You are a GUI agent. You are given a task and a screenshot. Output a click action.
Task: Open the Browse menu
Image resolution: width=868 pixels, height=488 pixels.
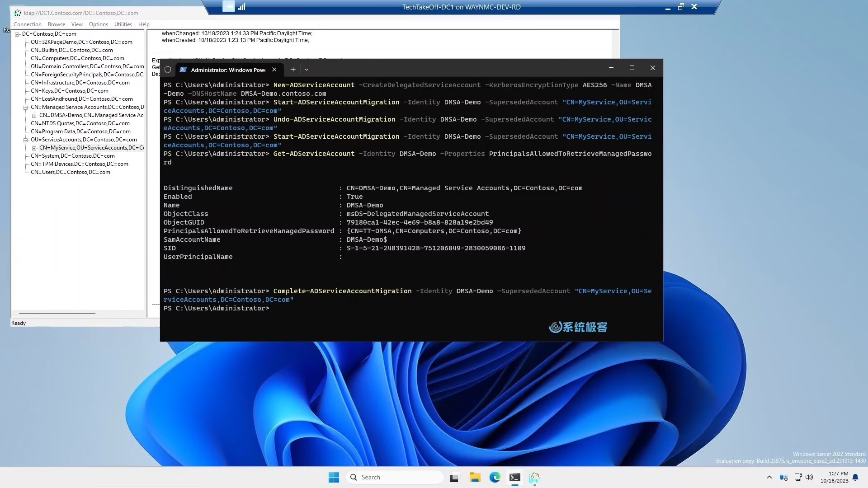56,24
